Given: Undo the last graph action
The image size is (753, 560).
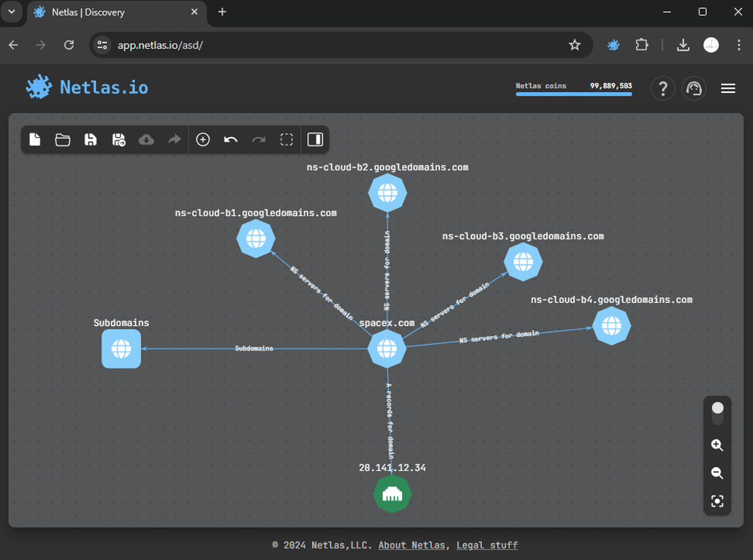Looking at the screenshot, I should tap(231, 139).
